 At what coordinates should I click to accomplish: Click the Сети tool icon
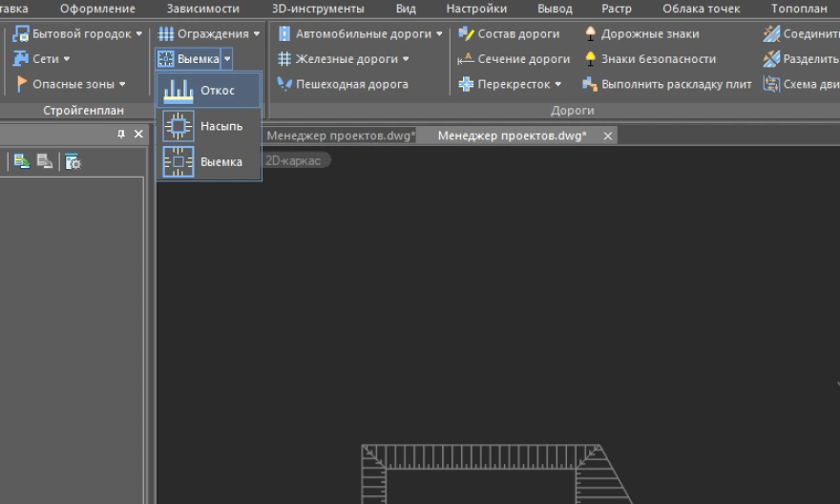(x=21, y=59)
